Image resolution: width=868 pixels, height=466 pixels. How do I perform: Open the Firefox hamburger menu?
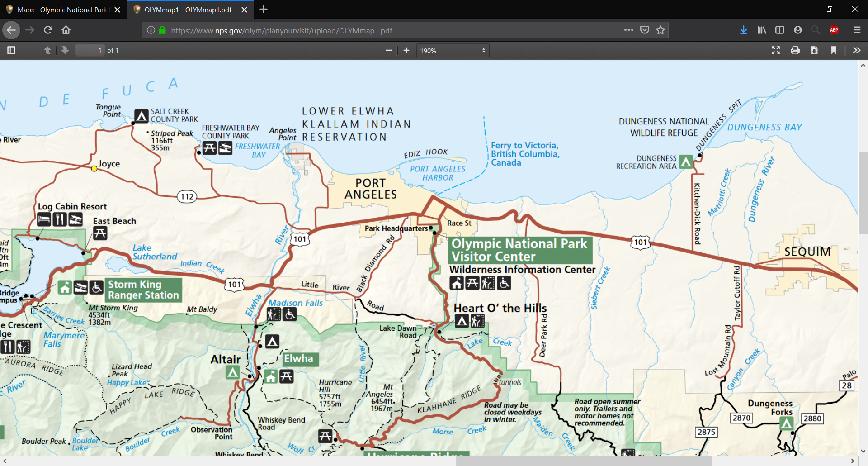click(857, 30)
